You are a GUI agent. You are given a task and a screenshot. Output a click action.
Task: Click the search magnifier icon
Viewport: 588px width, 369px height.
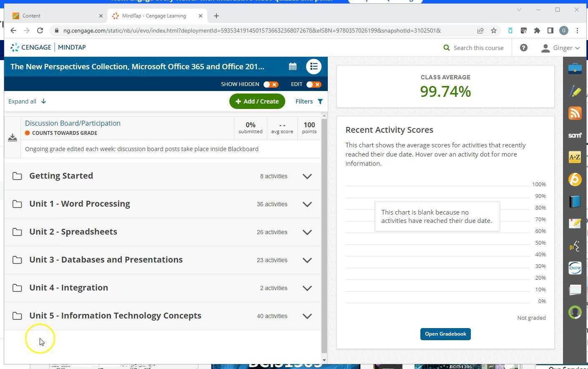coord(447,48)
